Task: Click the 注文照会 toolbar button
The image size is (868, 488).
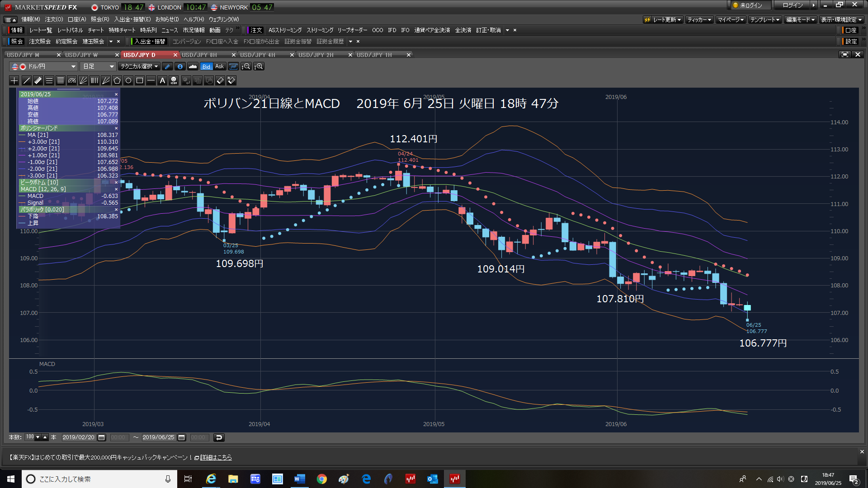Action: 40,42
